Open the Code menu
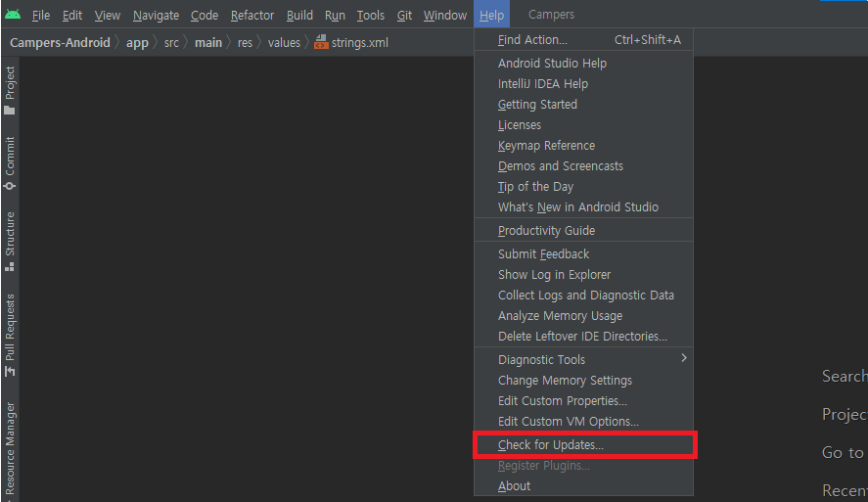The height and width of the screenshot is (502, 868). [205, 15]
